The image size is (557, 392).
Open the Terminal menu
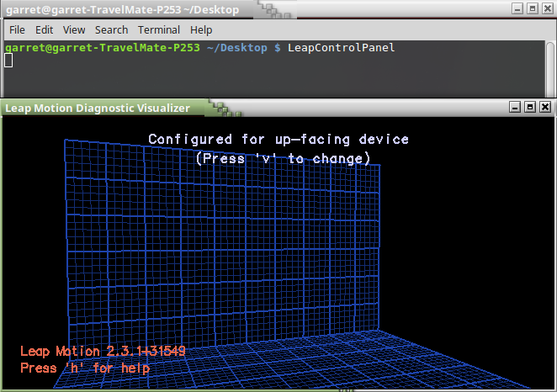click(x=159, y=29)
